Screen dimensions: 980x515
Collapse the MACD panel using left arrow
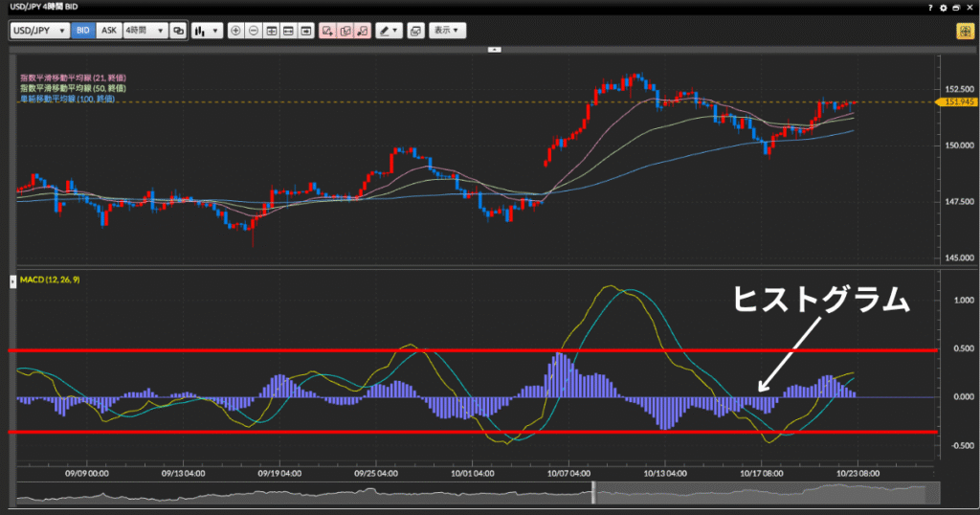point(12,280)
